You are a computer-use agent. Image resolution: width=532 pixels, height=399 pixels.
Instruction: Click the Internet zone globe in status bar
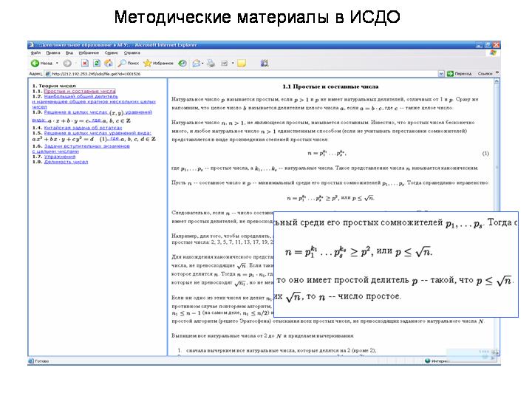click(428, 361)
